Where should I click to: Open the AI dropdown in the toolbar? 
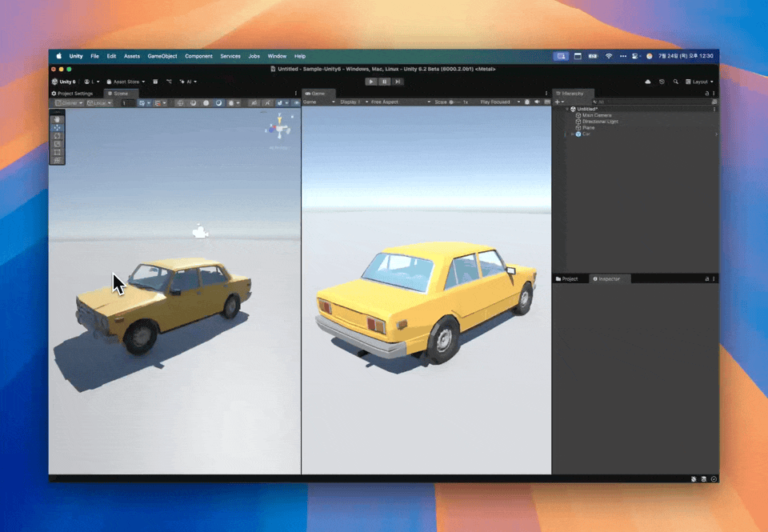(188, 82)
